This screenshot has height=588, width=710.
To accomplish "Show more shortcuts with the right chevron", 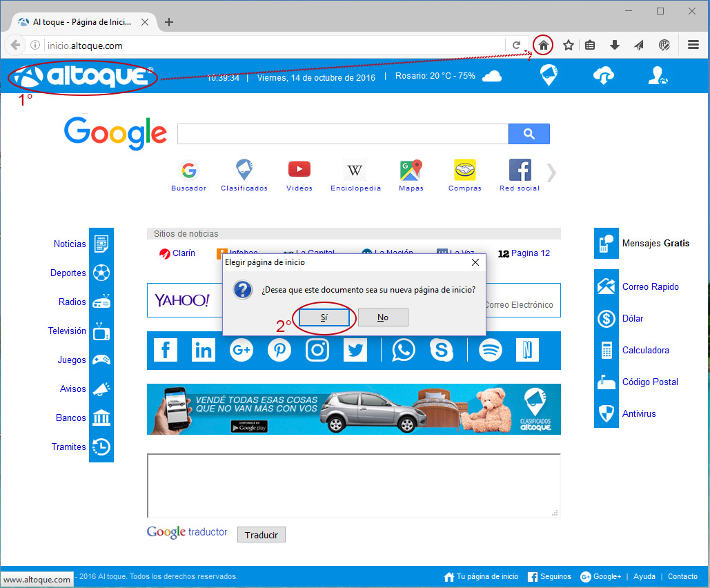I will (551, 172).
